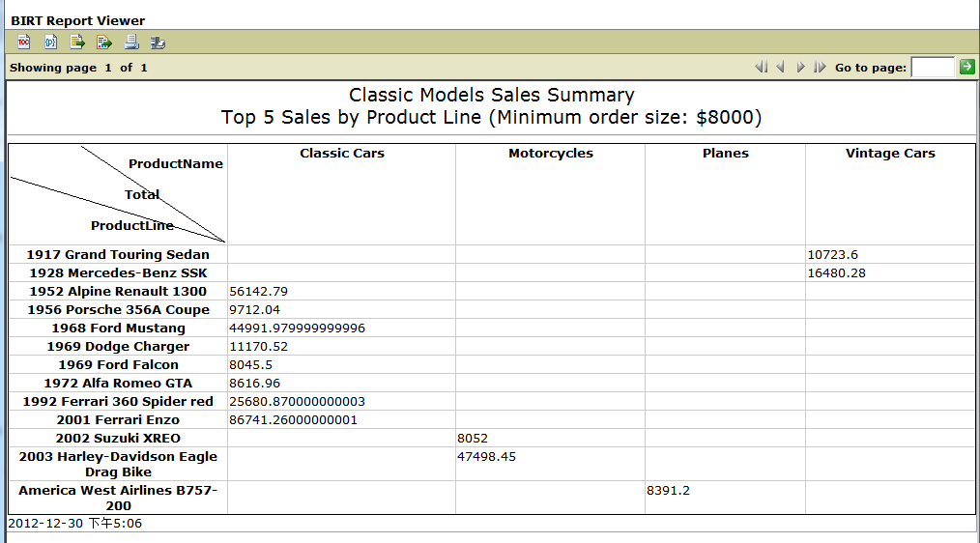Click the Motorcycles value 8052
Screen dimensions: 980x543
pos(473,438)
